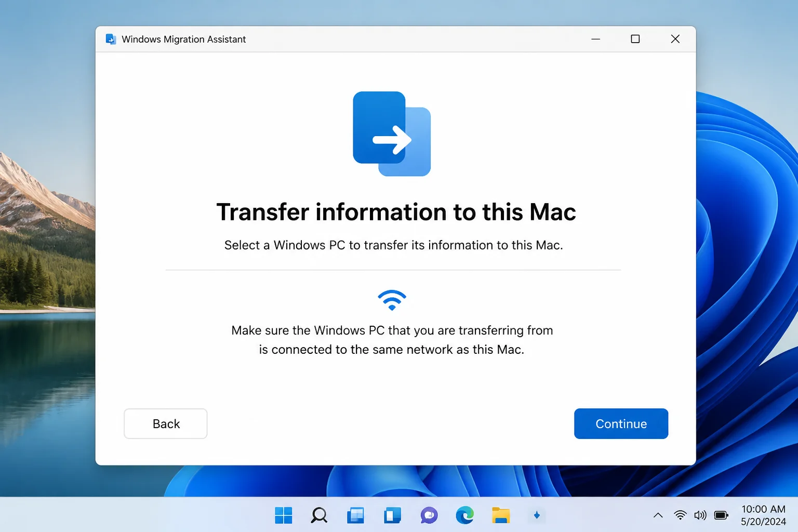Click the 'is connected to the same network' line
Screen dimensions: 798x532
tap(392, 350)
